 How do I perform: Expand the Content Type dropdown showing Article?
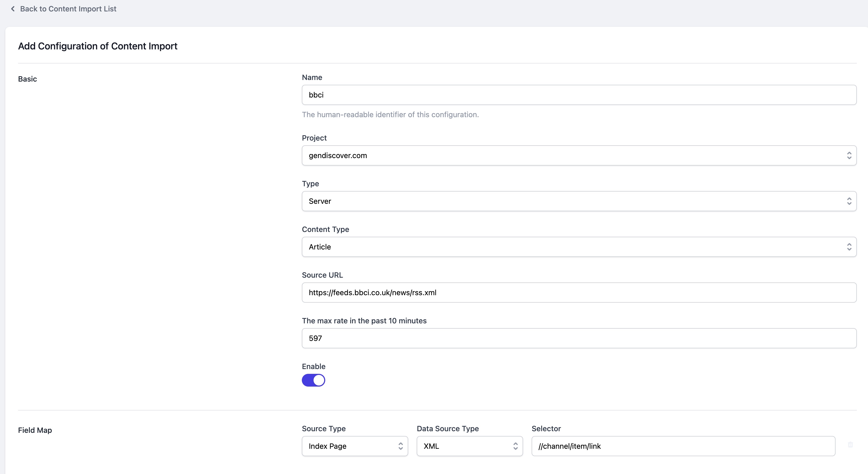[x=573, y=247]
